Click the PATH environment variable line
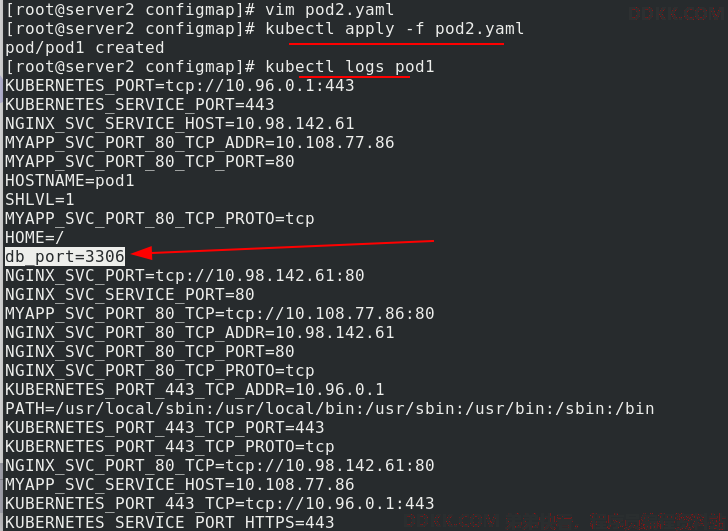The image size is (728, 531). point(330,409)
